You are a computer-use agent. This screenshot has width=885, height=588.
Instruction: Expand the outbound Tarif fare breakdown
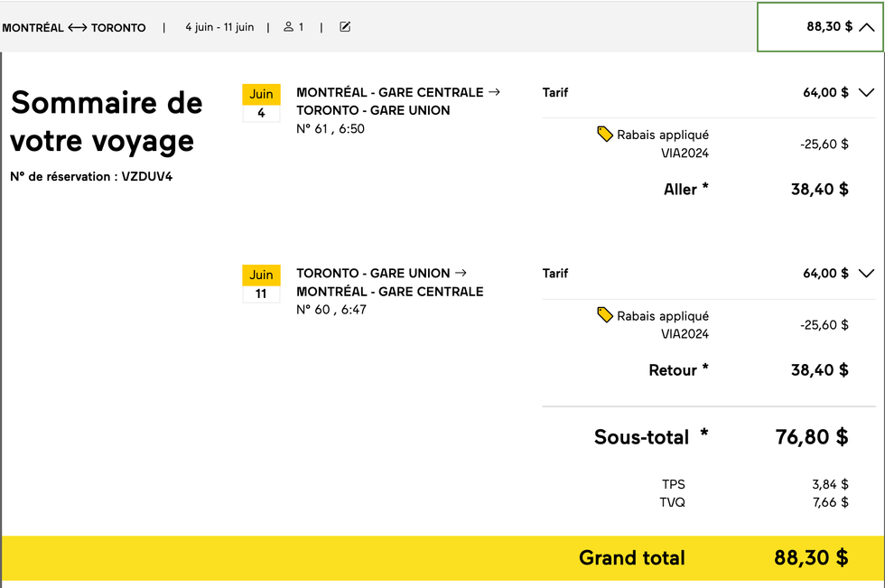(865, 92)
